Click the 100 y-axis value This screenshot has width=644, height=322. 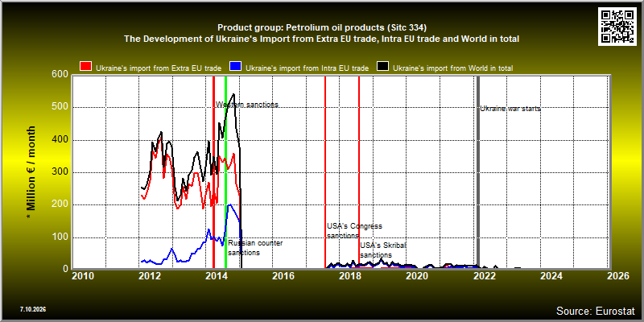click(60, 237)
